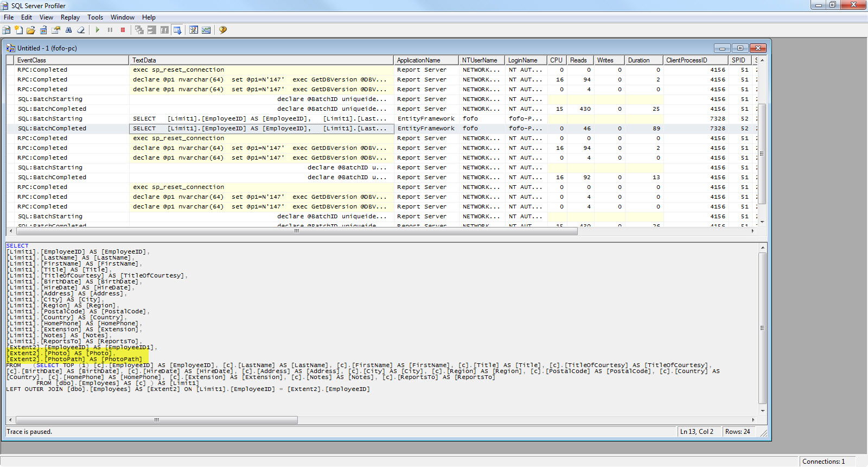The height and width of the screenshot is (467, 868).
Task: Click the events grid vertical scrollbar thumb
Action: tap(762, 153)
